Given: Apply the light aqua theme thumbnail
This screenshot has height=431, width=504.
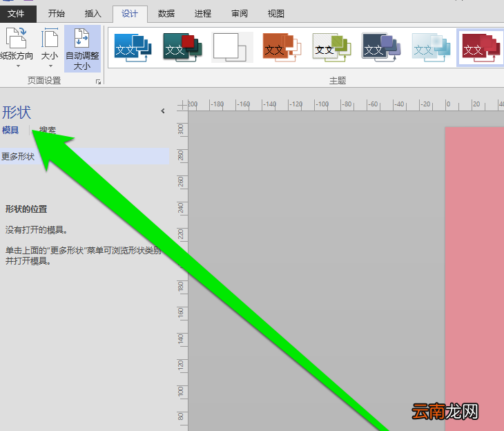Looking at the screenshot, I should [x=431, y=48].
